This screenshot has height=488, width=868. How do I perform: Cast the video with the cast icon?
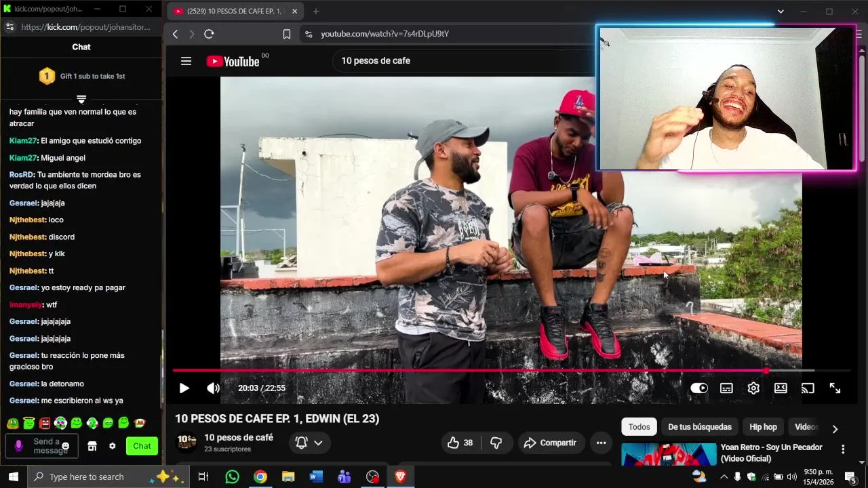coord(808,388)
